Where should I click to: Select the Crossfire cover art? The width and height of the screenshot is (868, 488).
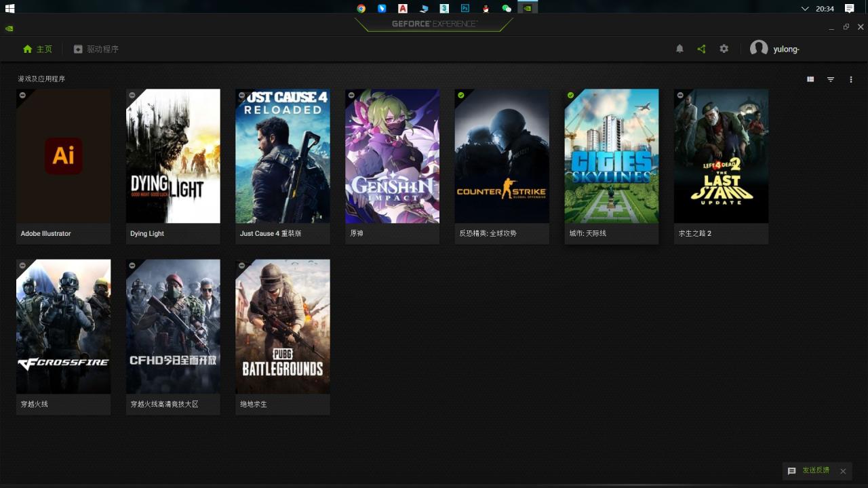pos(64,326)
